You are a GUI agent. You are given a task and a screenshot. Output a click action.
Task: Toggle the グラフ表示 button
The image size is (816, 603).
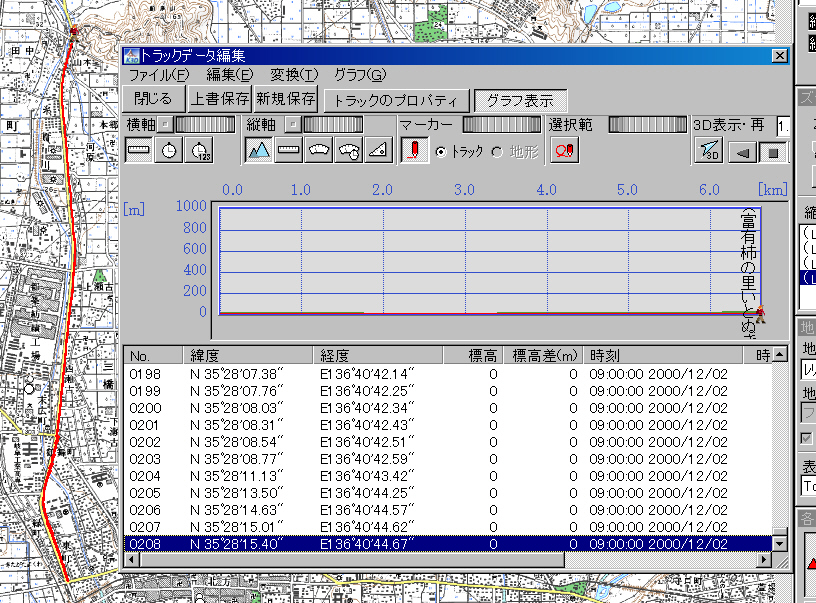(520, 100)
